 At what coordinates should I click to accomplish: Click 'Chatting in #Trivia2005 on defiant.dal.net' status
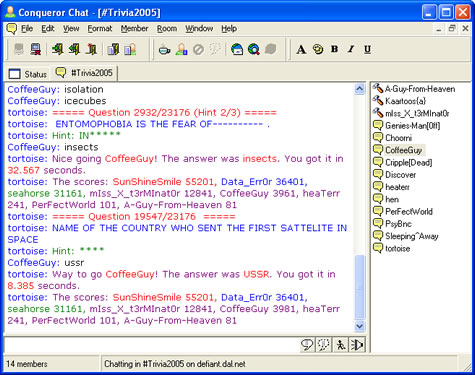175,364
